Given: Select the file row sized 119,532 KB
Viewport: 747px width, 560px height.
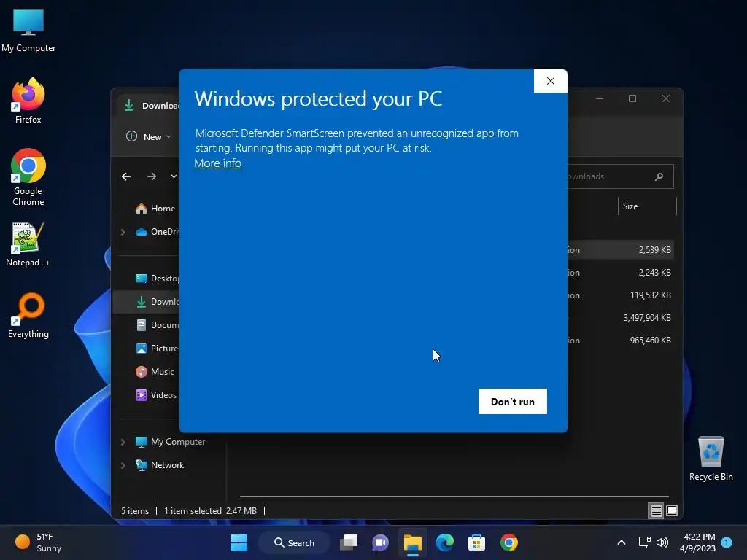Looking at the screenshot, I should (x=620, y=295).
